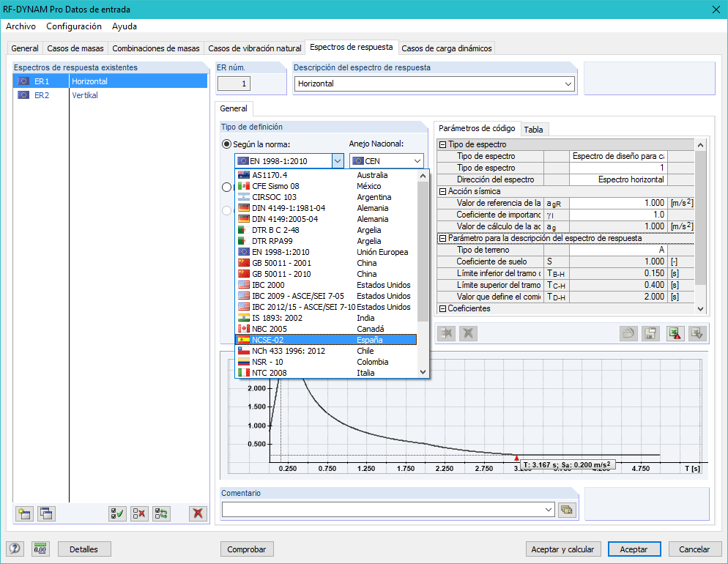Open the Configuración menu
The width and height of the screenshot is (728, 564).
(74, 26)
